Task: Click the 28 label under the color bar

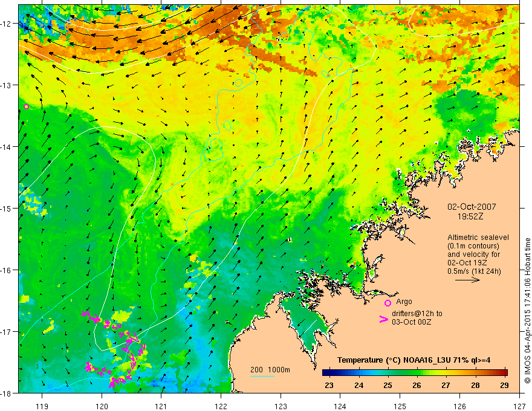Action: click(475, 385)
